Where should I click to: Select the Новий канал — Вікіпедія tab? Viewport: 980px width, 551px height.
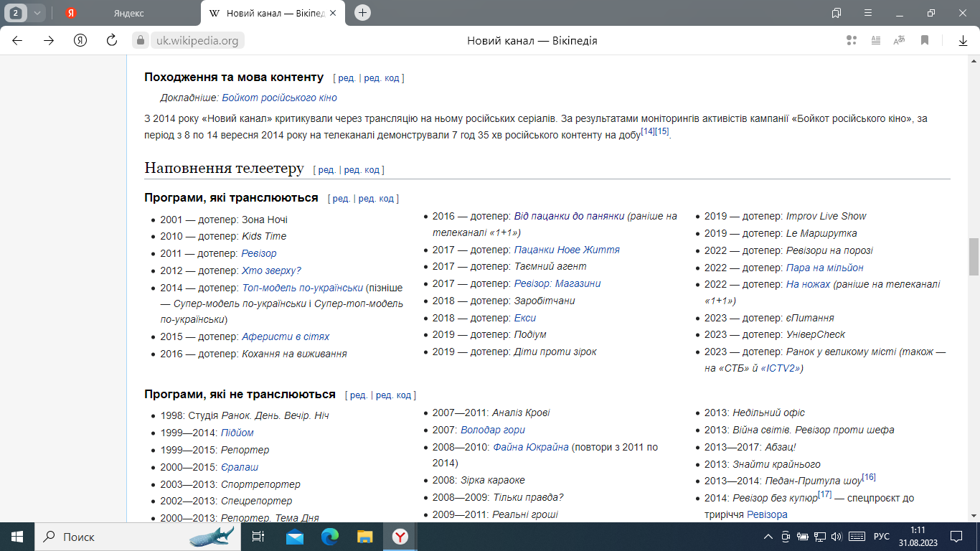[x=272, y=13]
